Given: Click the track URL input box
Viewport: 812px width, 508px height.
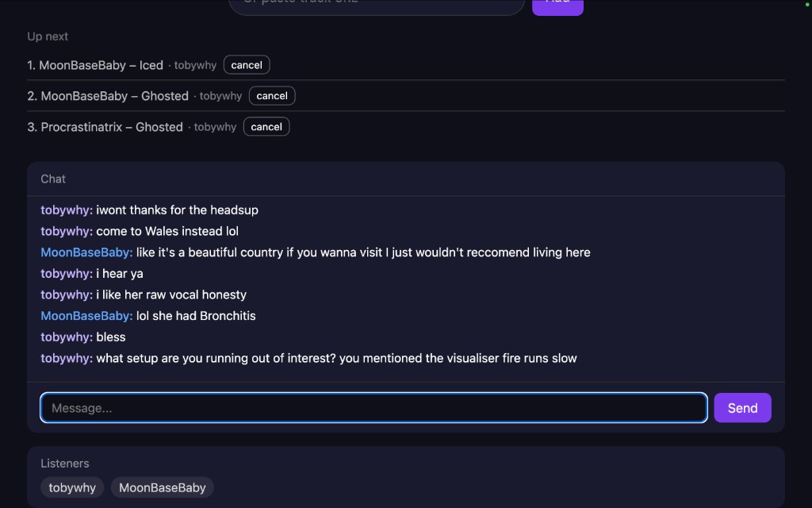Looking at the screenshot, I should coord(377,5).
